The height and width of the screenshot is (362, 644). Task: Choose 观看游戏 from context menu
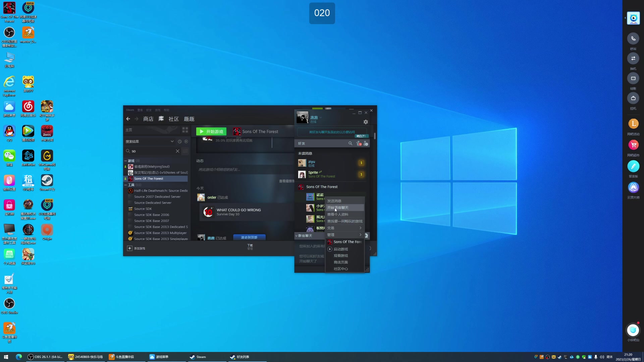(345, 255)
